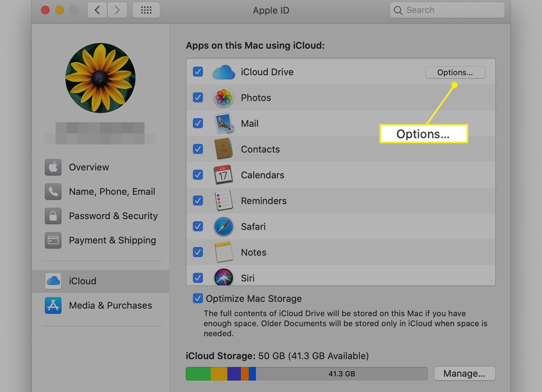
Task: Click the Contacts book icon
Action: [x=223, y=149]
